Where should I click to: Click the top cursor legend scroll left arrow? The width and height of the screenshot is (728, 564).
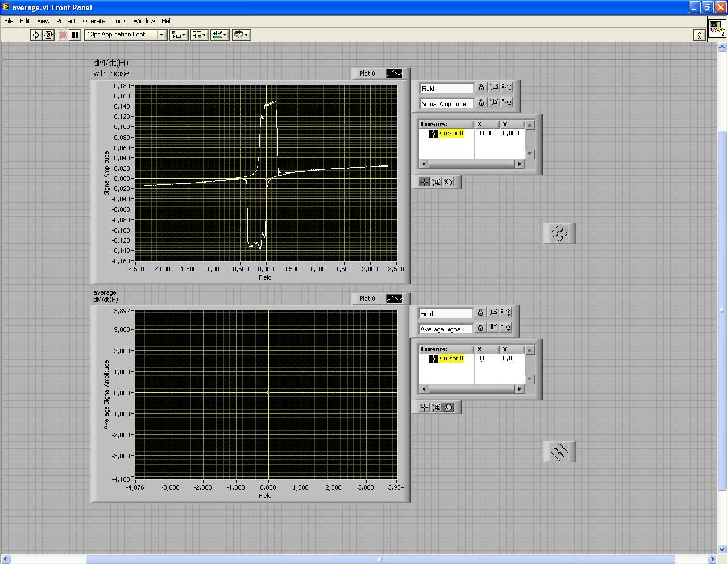pyautogui.click(x=423, y=164)
